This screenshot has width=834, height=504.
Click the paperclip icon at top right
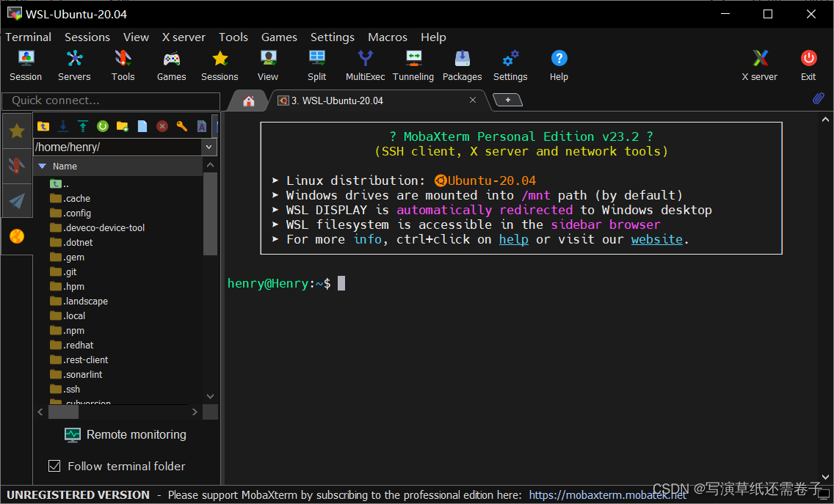pos(818,98)
